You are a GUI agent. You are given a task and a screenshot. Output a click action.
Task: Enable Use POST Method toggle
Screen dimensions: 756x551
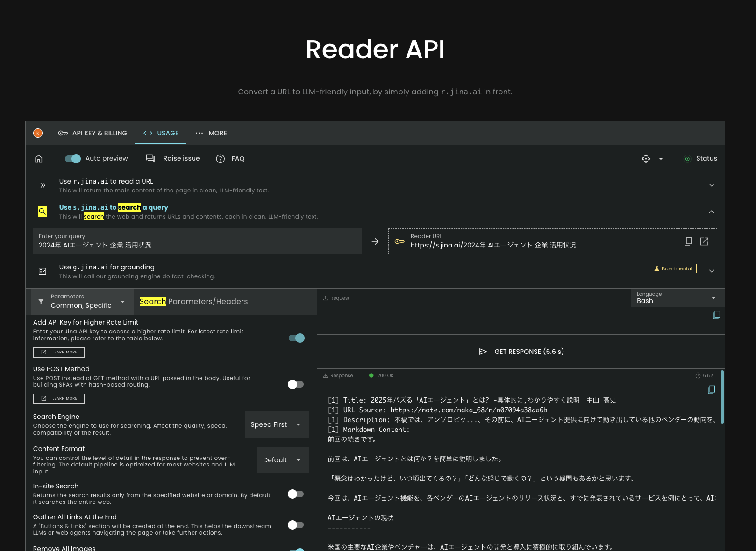coord(296,384)
